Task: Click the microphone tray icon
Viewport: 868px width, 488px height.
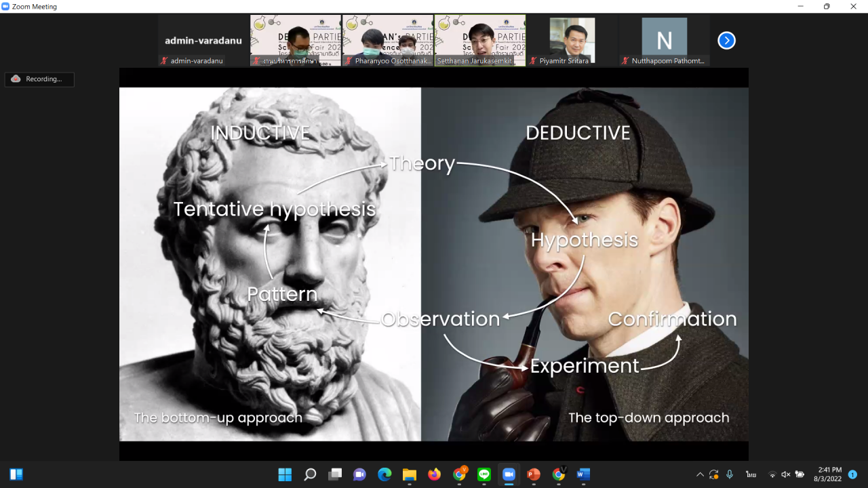Action: 730,474
